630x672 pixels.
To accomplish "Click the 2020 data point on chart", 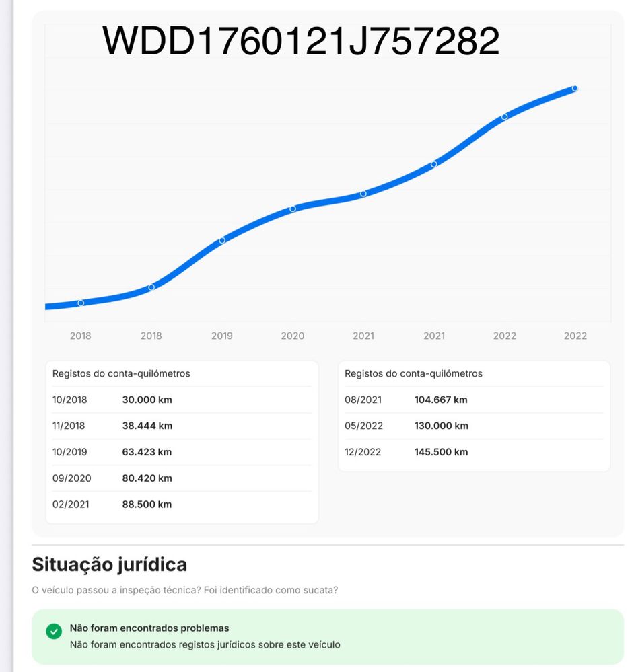I will click(293, 209).
